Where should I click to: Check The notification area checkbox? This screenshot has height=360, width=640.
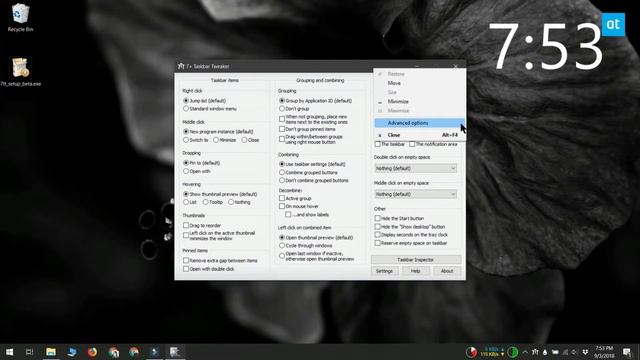pos(433,144)
